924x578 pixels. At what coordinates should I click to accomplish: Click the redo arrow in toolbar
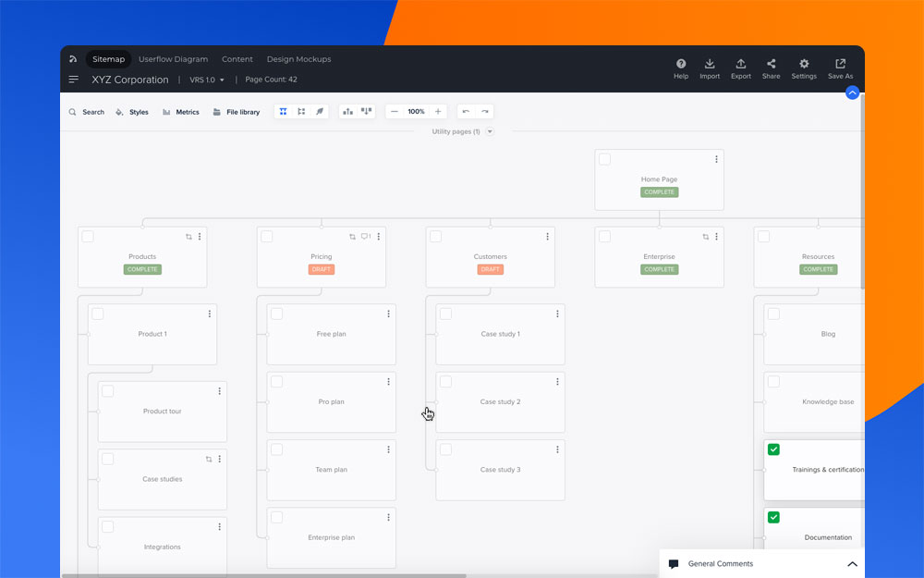pos(484,112)
